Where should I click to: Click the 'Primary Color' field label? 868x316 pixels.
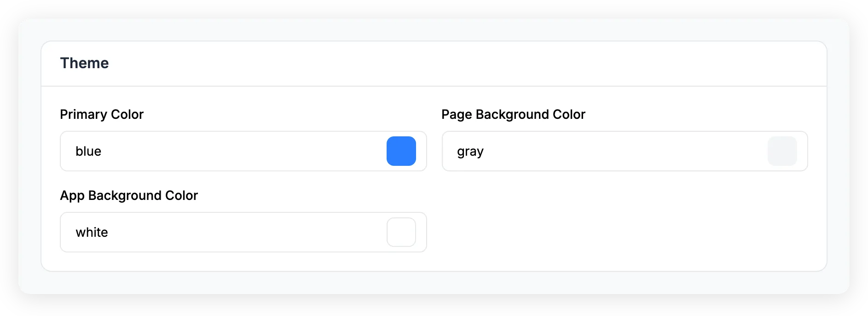coord(102,114)
